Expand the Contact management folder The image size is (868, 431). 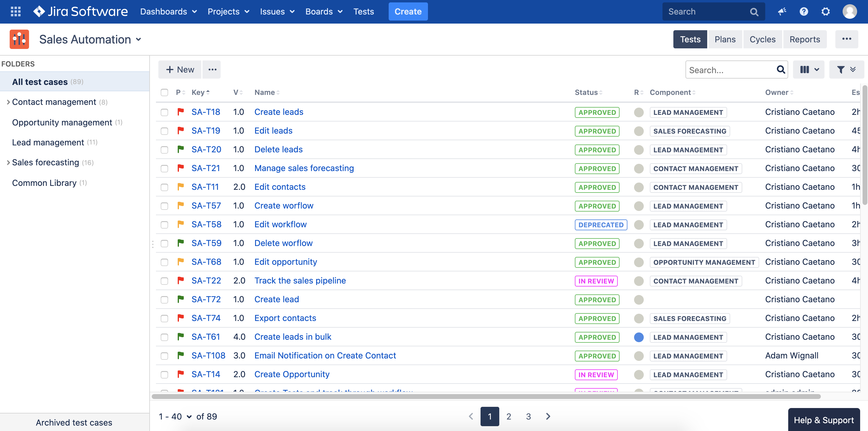coord(8,102)
